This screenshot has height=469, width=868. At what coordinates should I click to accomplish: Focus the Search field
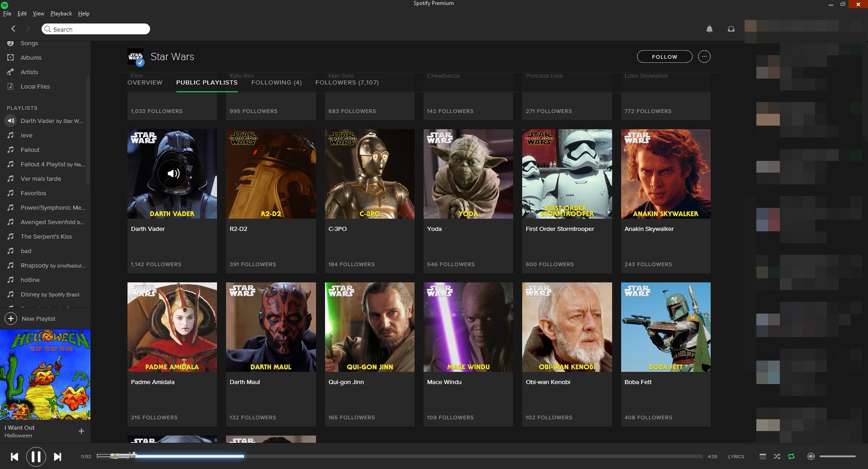[x=96, y=29]
